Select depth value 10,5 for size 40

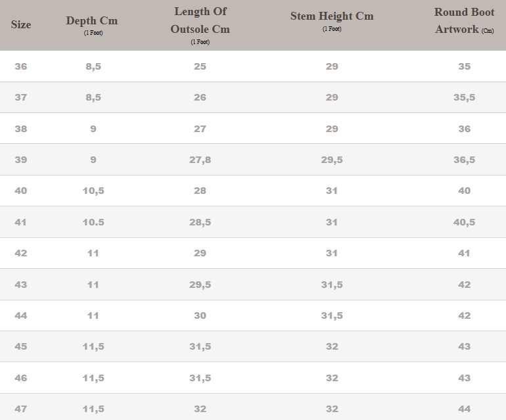(x=93, y=191)
